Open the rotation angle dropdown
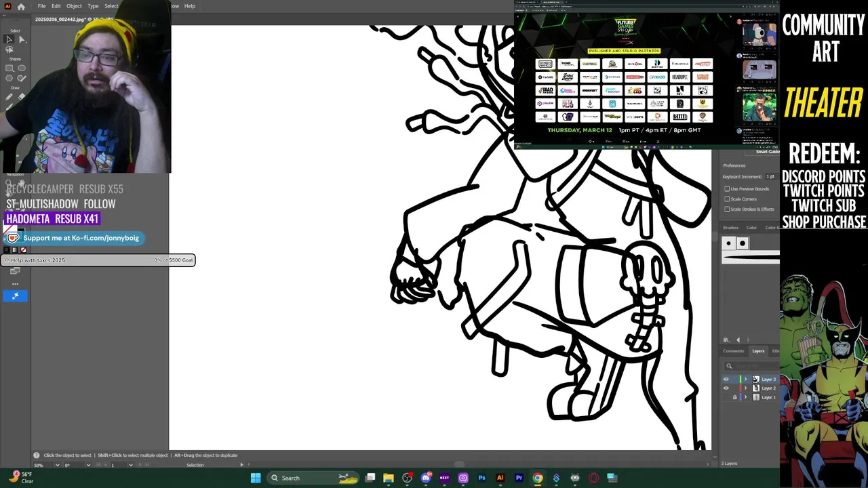Image resolution: width=868 pixels, height=488 pixels. 87,465
